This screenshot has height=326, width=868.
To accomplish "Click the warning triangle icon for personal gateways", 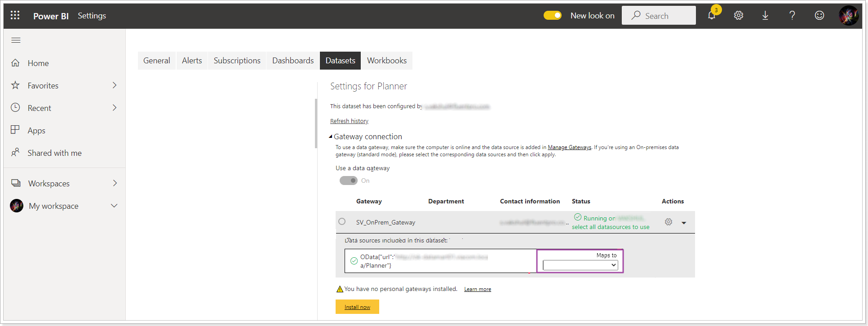I will pyautogui.click(x=340, y=289).
